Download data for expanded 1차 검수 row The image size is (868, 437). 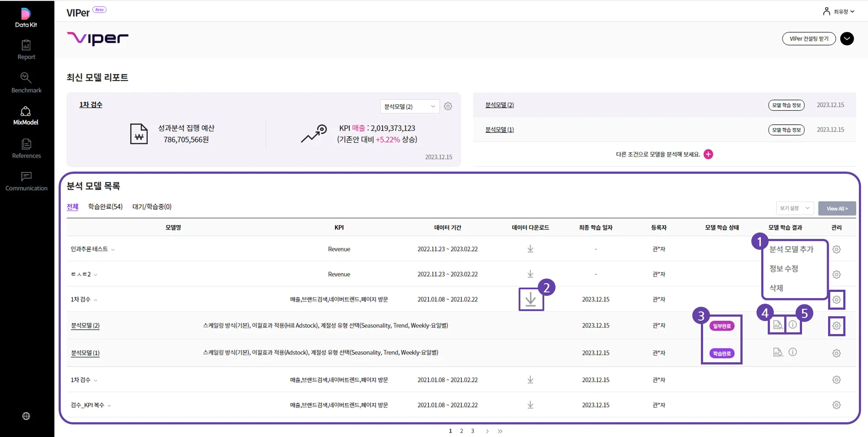(531, 299)
